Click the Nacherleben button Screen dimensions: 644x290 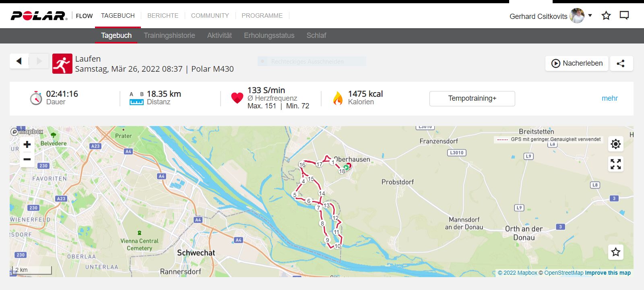click(577, 63)
